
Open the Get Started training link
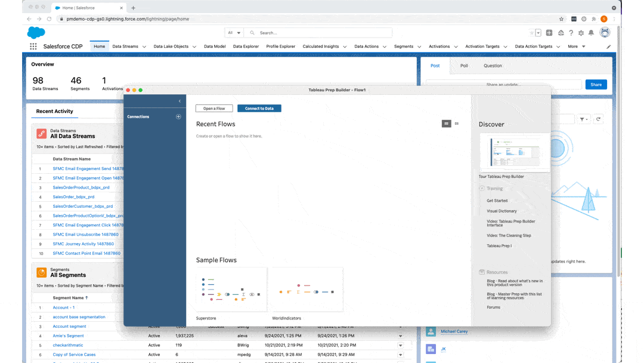pyautogui.click(x=497, y=201)
